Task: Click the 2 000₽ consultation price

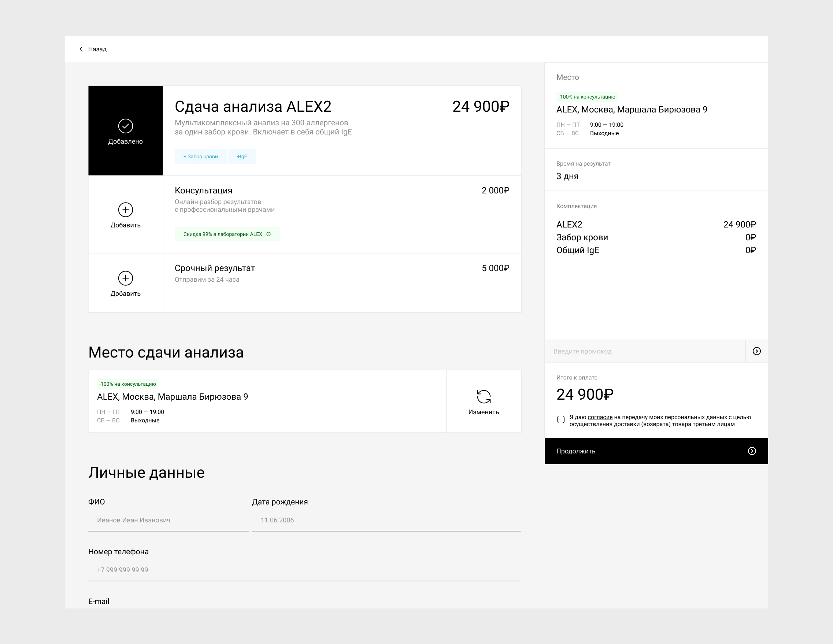Action: coord(495,190)
